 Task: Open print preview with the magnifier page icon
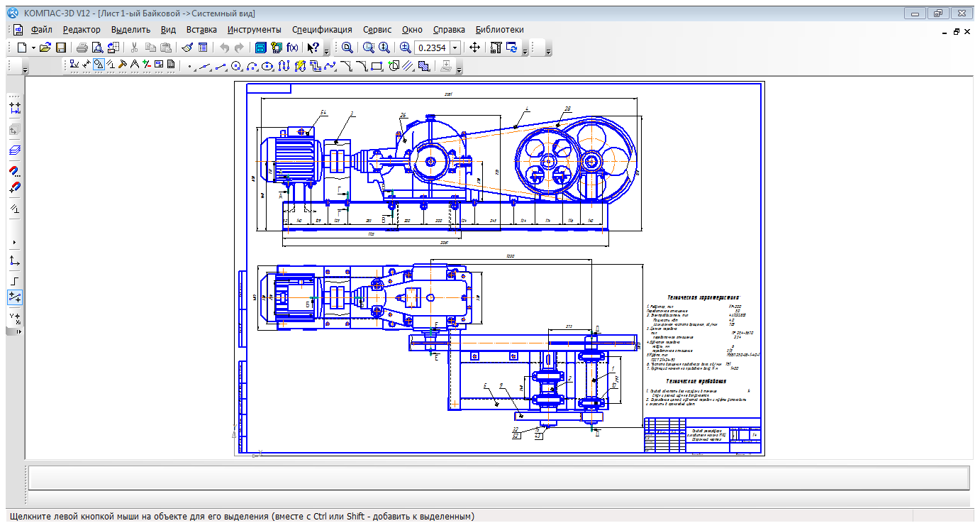point(97,48)
